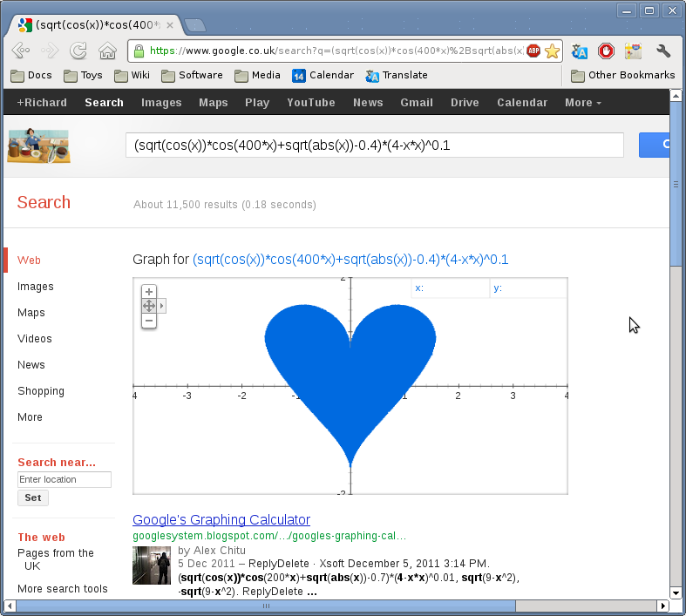This screenshot has height=616, width=686.
Task: Expand More filters in sidebar
Action: pyautogui.click(x=30, y=417)
